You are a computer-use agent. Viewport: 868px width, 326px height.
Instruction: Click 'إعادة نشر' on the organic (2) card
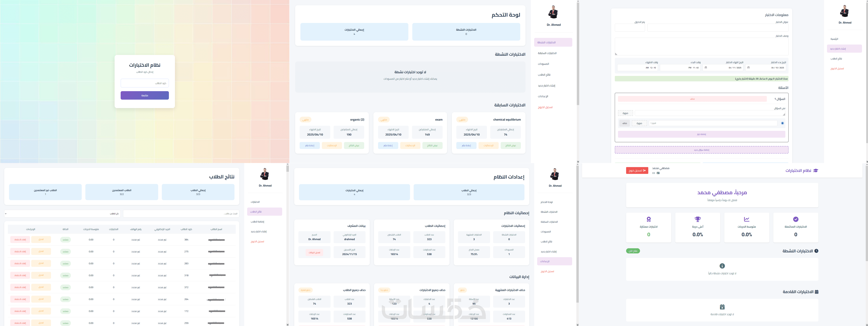(x=310, y=146)
